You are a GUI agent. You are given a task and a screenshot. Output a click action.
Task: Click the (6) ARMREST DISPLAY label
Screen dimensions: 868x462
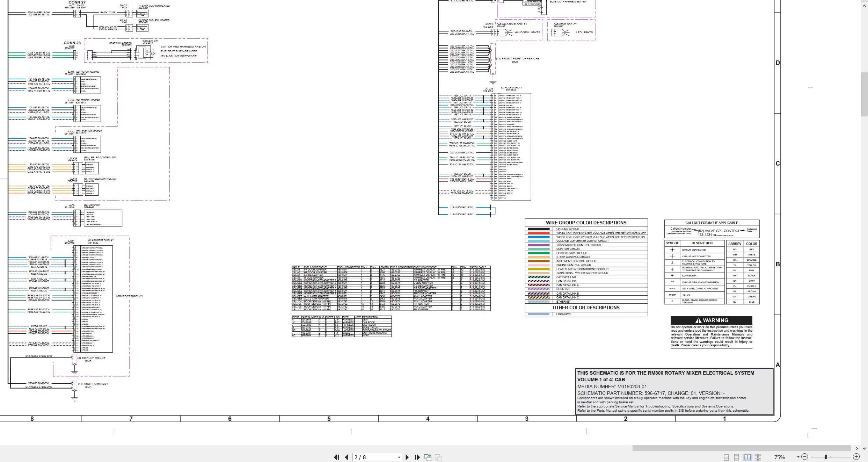click(x=101, y=240)
